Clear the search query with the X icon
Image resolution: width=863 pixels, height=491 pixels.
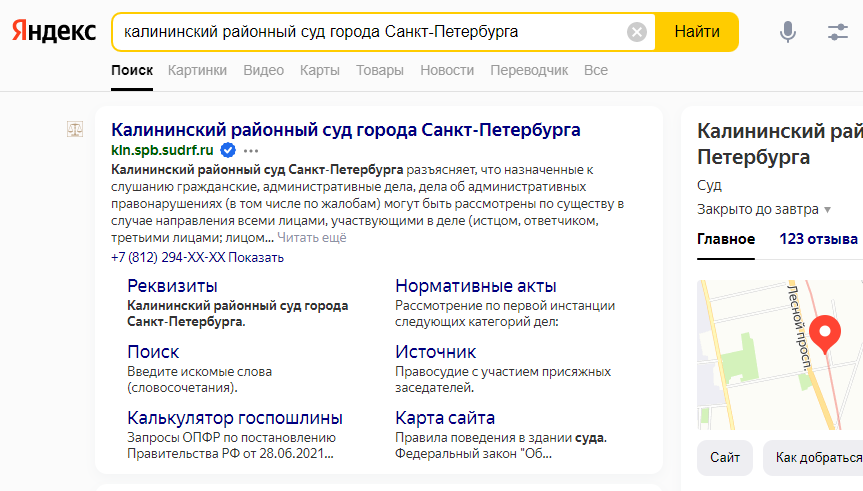[x=637, y=32]
